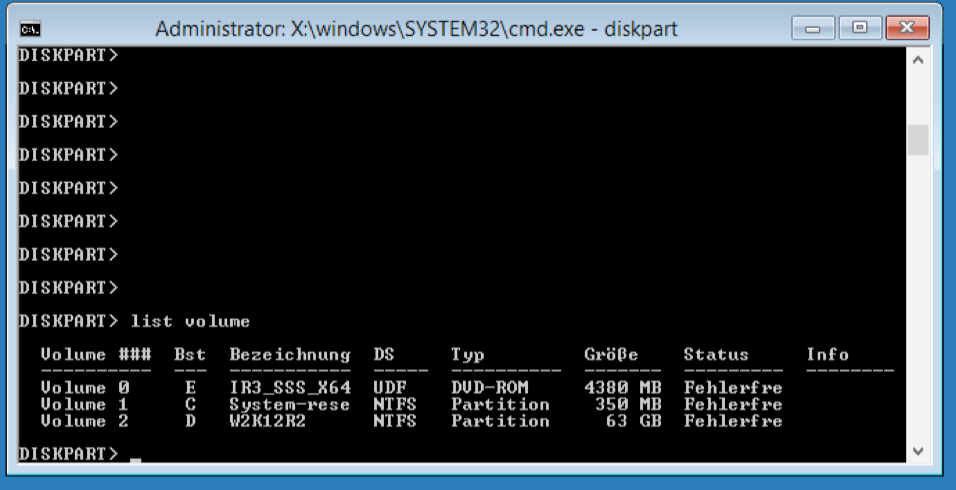The width and height of the screenshot is (956, 490).
Task: Click the 'System-rese' volume label
Action: pos(290,404)
